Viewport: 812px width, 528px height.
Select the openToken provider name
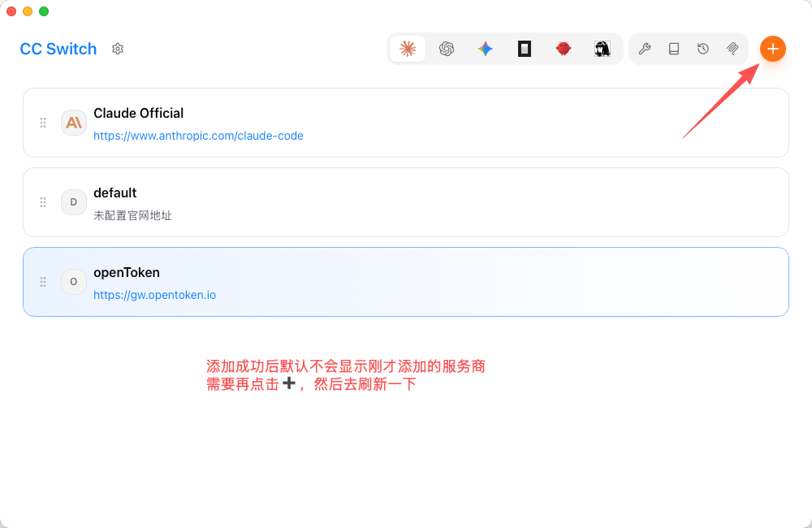coord(127,273)
